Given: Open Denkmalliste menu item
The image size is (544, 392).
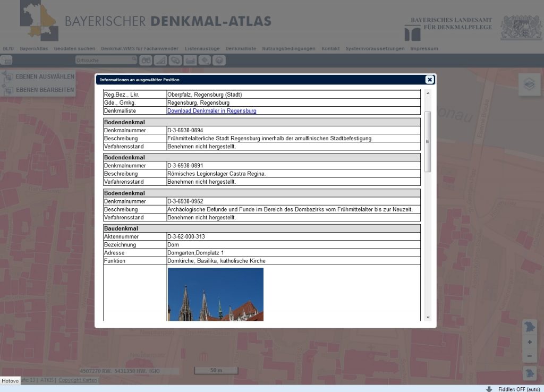Looking at the screenshot, I should 241,48.
